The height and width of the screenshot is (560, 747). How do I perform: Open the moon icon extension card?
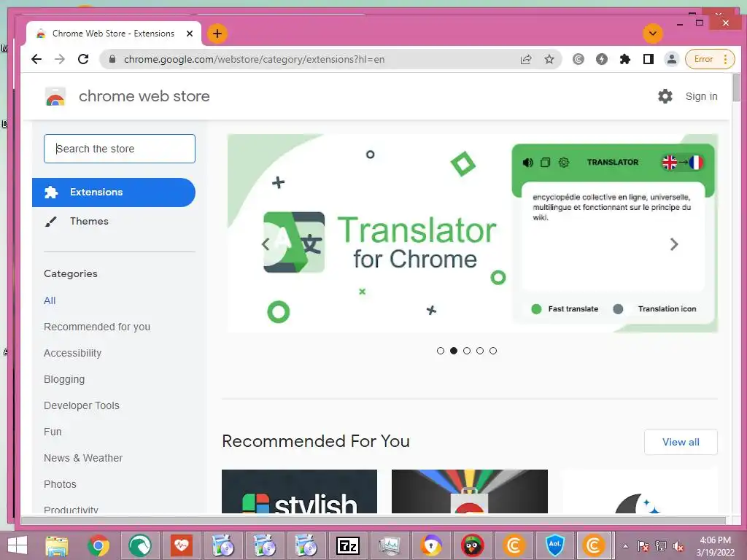click(x=639, y=491)
